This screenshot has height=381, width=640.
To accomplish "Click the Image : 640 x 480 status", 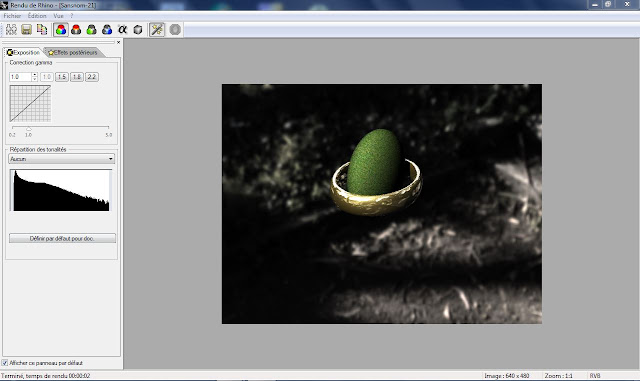I will [x=507, y=376].
